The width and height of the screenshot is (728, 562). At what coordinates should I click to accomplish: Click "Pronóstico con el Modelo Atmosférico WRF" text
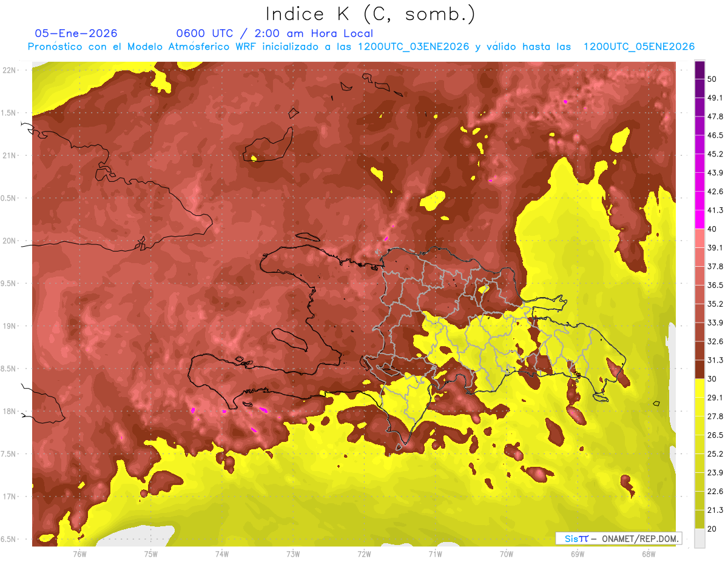pos(143,47)
